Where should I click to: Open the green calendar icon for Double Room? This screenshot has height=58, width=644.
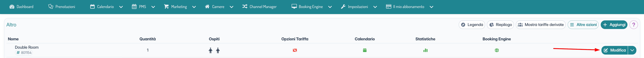365,50
